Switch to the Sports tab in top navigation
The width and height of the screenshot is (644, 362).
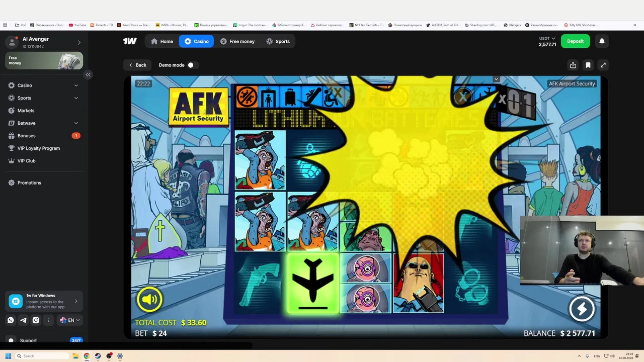[278, 41]
